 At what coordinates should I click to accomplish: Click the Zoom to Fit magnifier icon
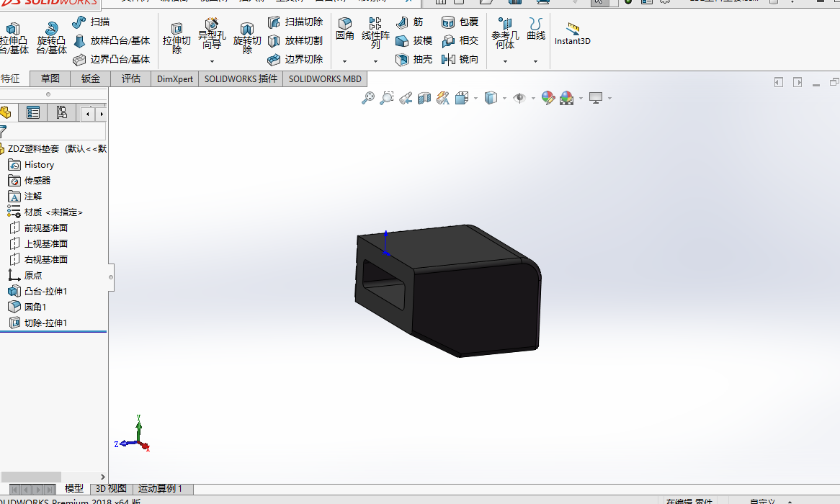point(367,98)
